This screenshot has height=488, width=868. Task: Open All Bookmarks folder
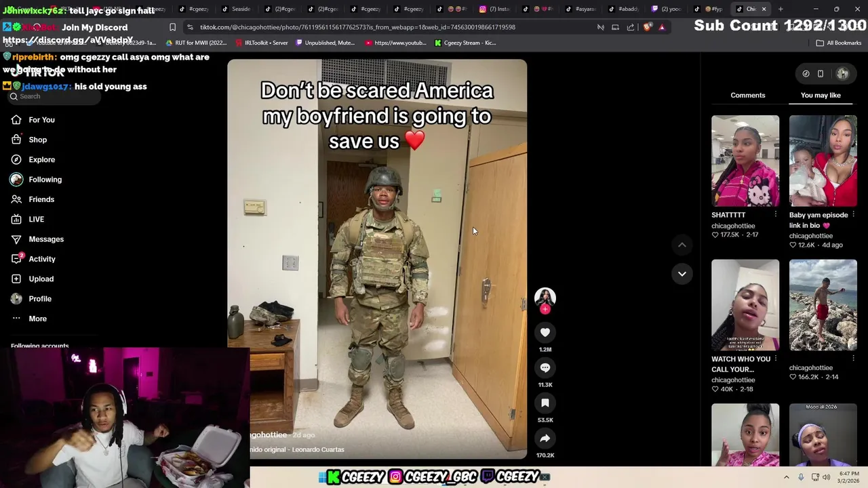[x=839, y=43]
